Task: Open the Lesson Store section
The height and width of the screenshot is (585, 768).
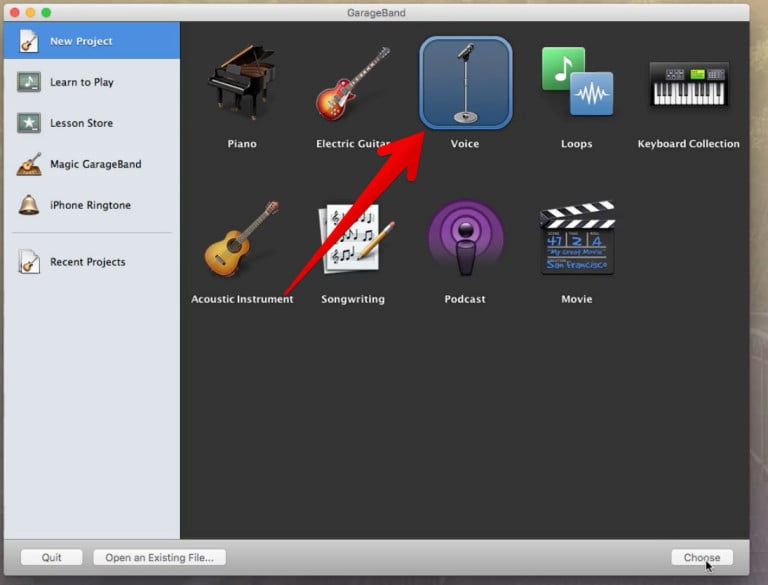Action: pos(92,123)
